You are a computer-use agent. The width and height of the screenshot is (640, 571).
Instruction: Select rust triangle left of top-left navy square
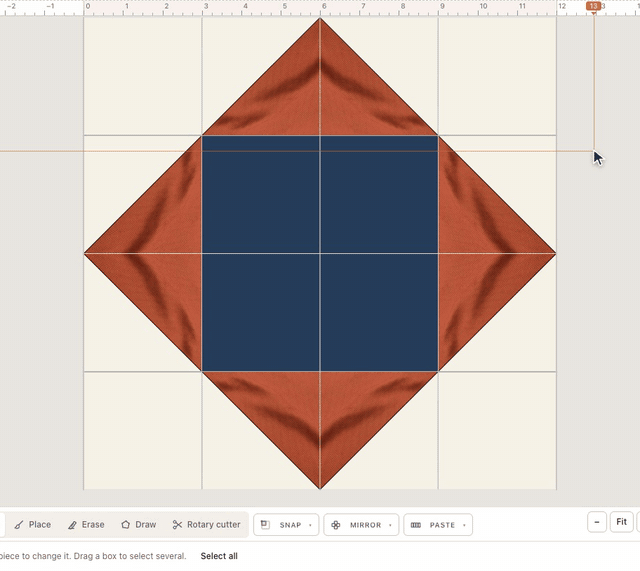click(x=163, y=214)
